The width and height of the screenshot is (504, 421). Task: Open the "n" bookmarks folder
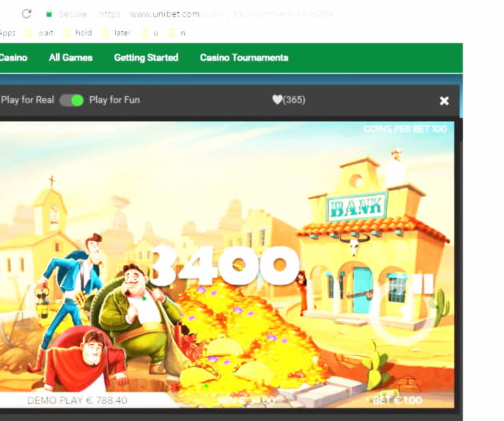click(177, 33)
